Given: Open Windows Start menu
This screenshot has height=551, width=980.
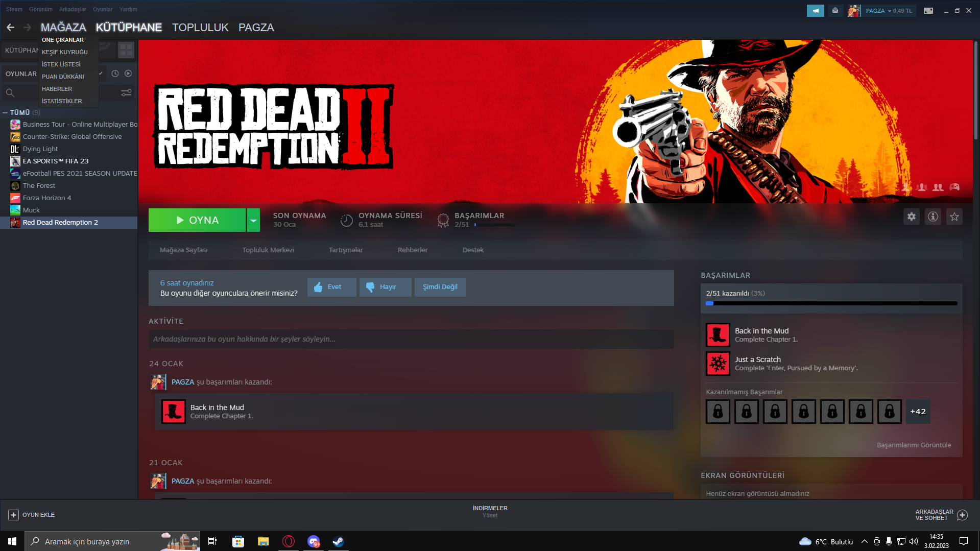Looking at the screenshot, I should [12, 541].
